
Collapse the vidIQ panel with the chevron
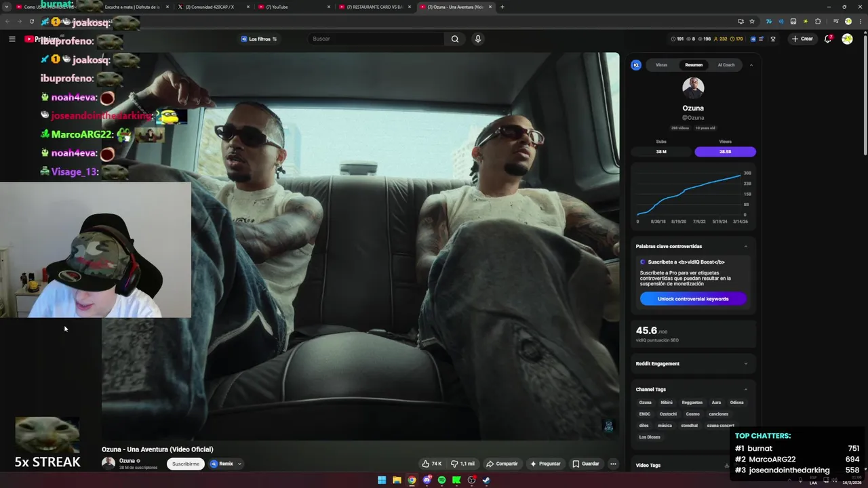751,65
